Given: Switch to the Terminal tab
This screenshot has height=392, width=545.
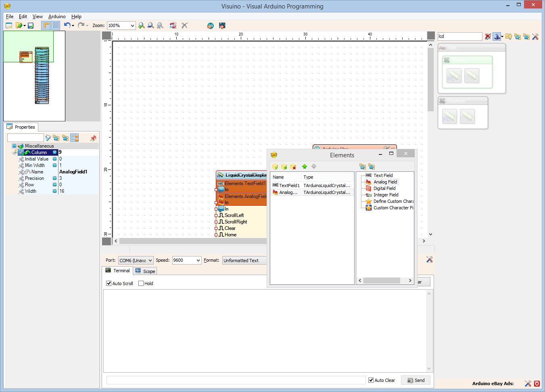Looking at the screenshot, I should (118, 271).
